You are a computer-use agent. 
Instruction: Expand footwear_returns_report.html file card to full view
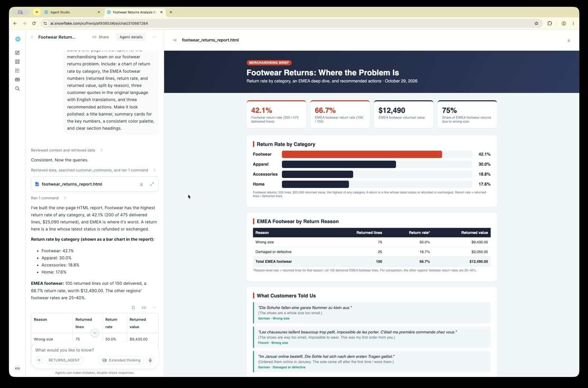tap(152, 184)
